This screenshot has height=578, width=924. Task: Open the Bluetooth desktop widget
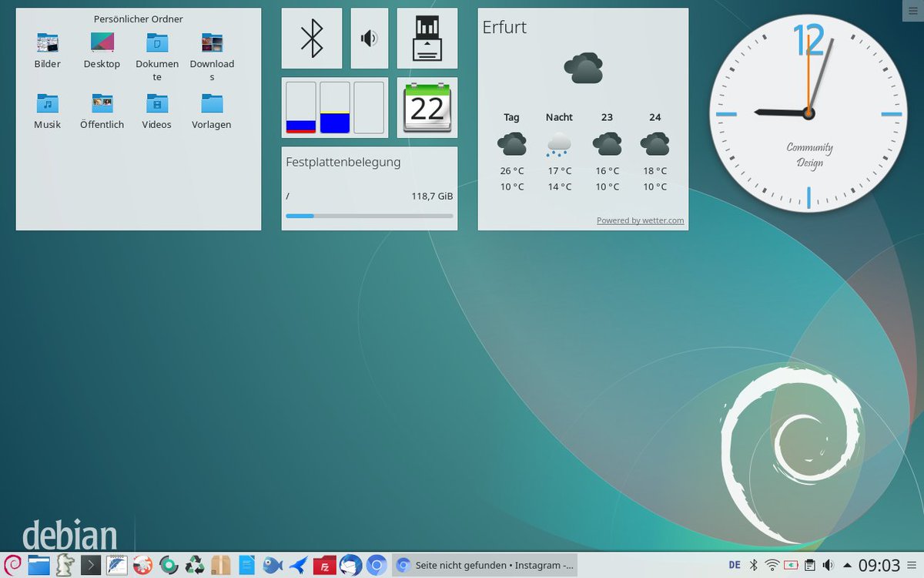coord(312,39)
